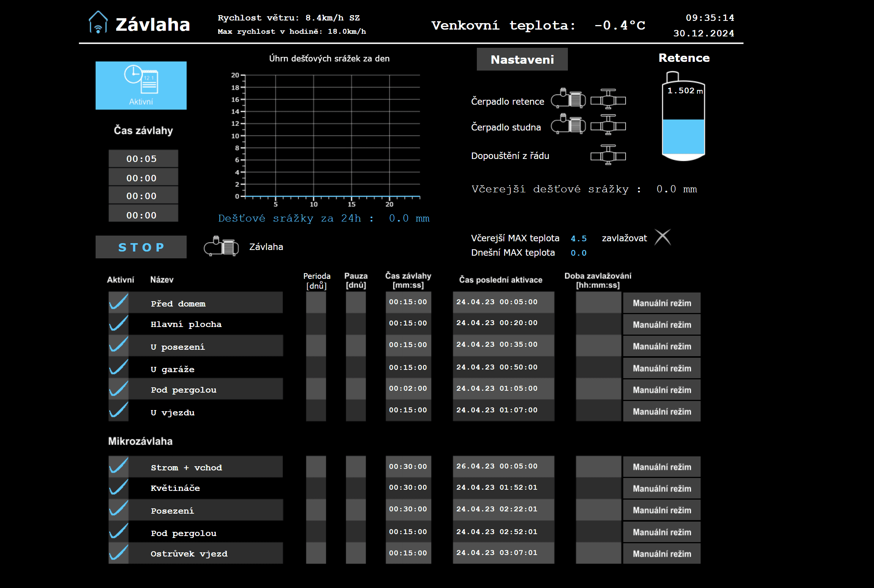Click the Závlaha pump icon
This screenshot has height=588, width=874.
[x=221, y=246]
